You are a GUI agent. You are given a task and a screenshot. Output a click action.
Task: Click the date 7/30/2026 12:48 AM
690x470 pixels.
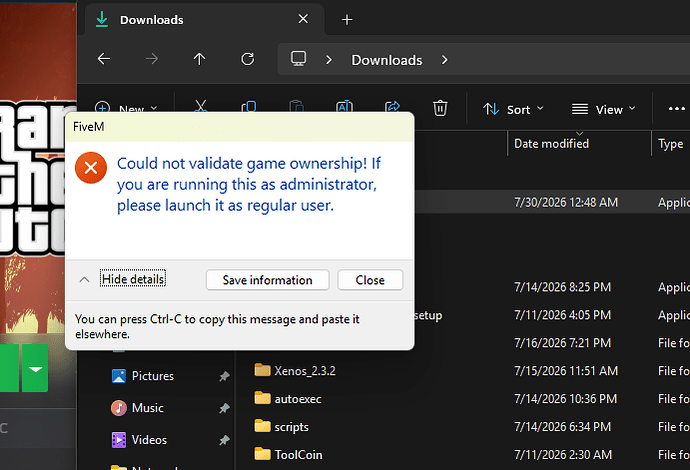pyautogui.click(x=566, y=202)
